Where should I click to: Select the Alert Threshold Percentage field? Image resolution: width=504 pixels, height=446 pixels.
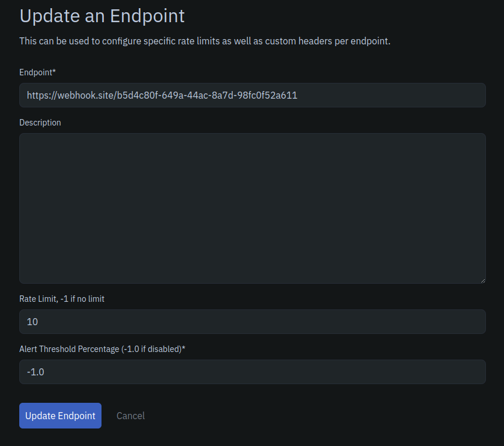pyautogui.click(x=252, y=371)
